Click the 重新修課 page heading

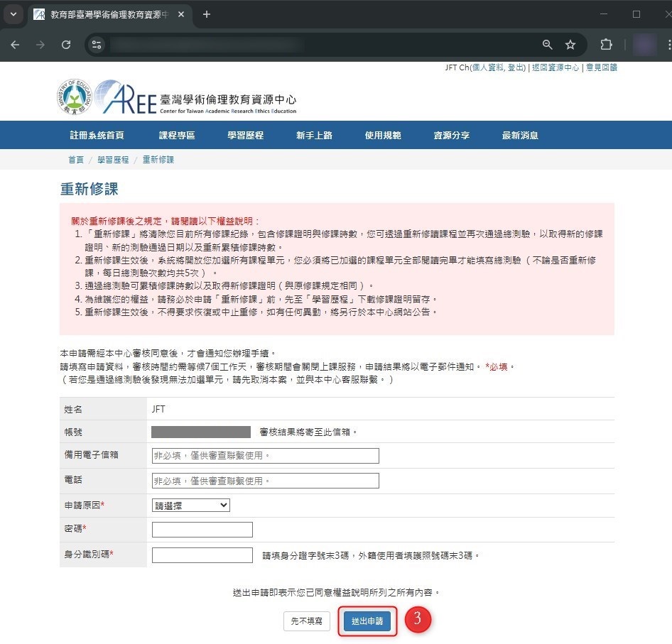tap(89, 189)
